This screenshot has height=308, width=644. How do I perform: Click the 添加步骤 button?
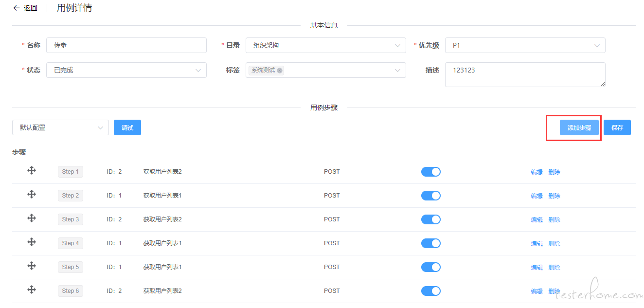579,127
